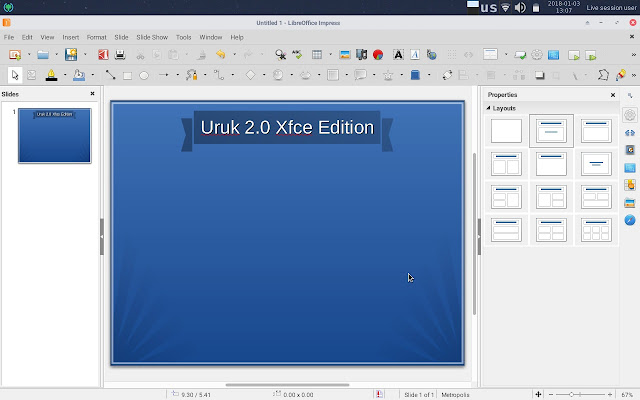Click the Open folder icon
Viewport: 640px width, 400px height.
43,55
